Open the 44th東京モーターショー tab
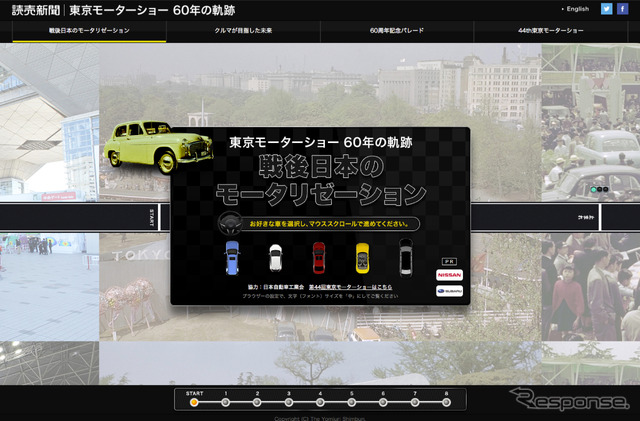640x421 pixels. coord(551,31)
